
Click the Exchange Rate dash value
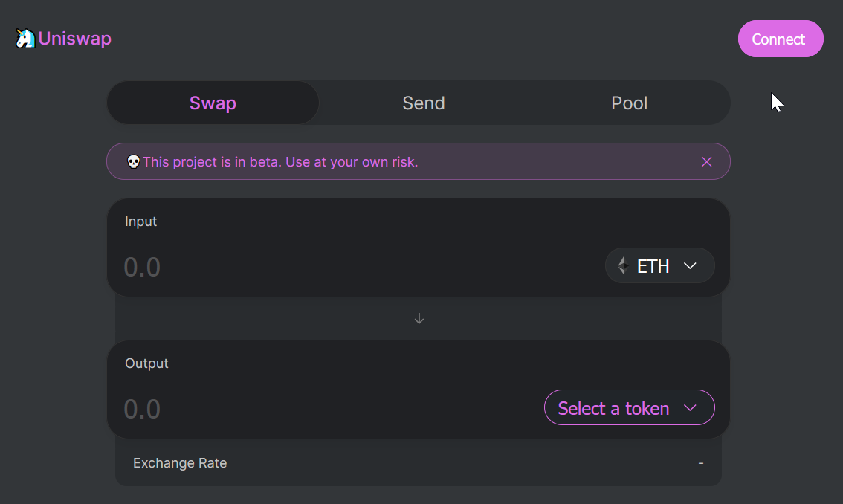(700, 463)
